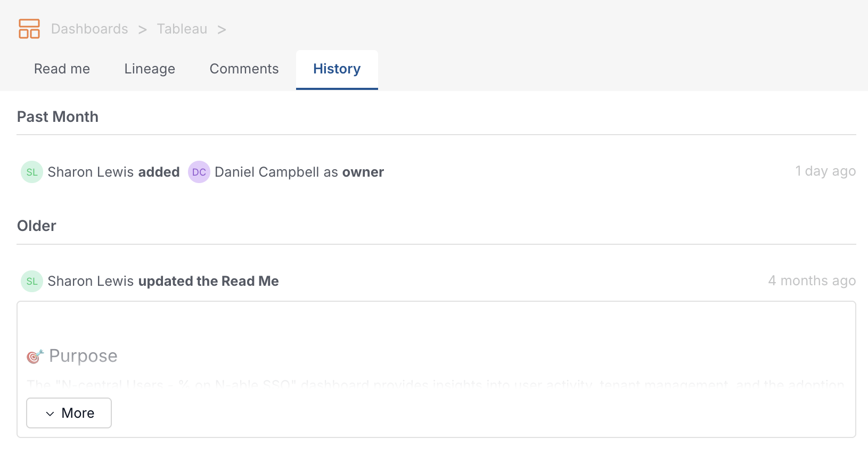Open the Tableau breadcrumb link
The image size is (868, 463).
coord(182,29)
